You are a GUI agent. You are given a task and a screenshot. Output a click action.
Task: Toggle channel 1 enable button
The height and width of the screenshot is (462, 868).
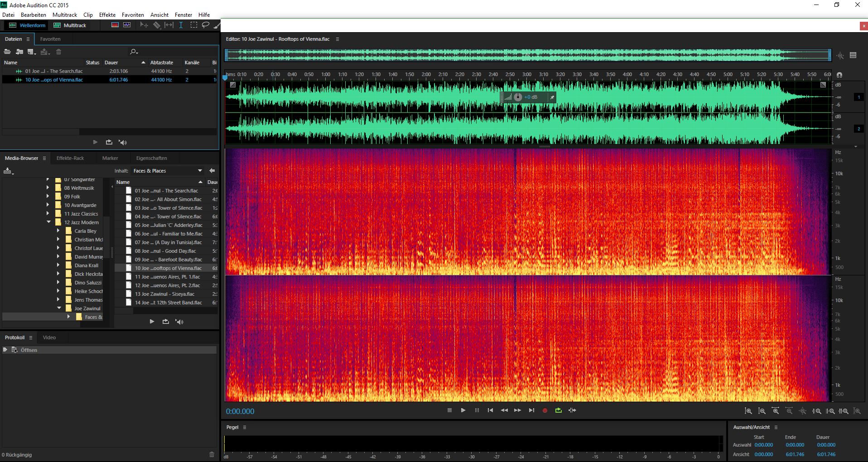pyautogui.click(x=858, y=97)
